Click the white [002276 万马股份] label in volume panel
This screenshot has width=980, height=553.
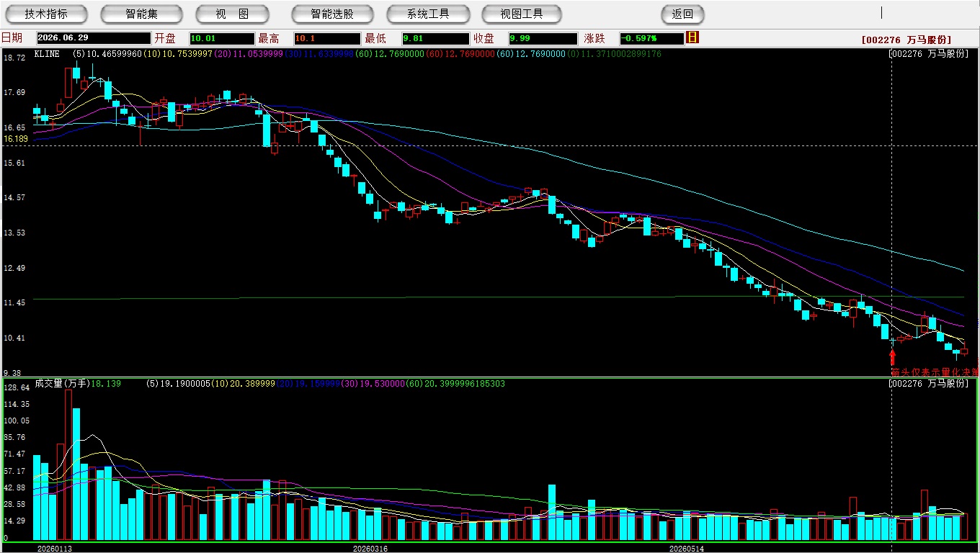[x=928, y=384]
